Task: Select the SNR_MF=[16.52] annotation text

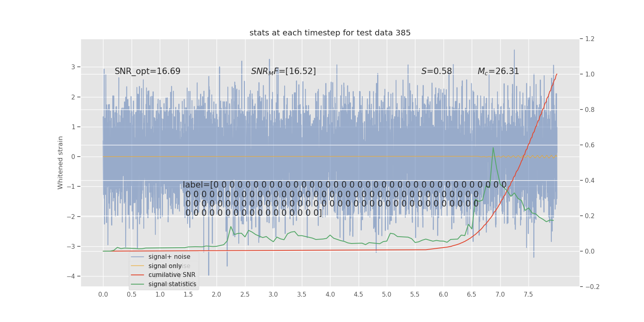Action: (x=283, y=71)
